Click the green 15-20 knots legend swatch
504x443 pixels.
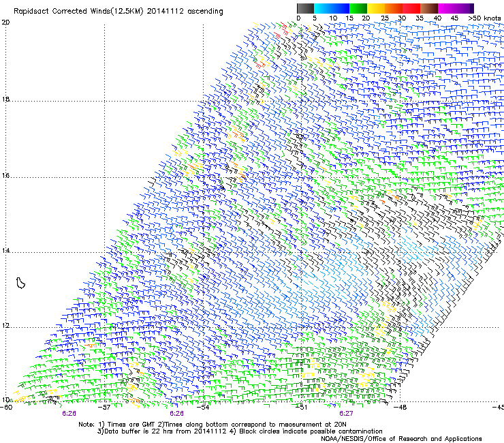(x=358, y=8)
